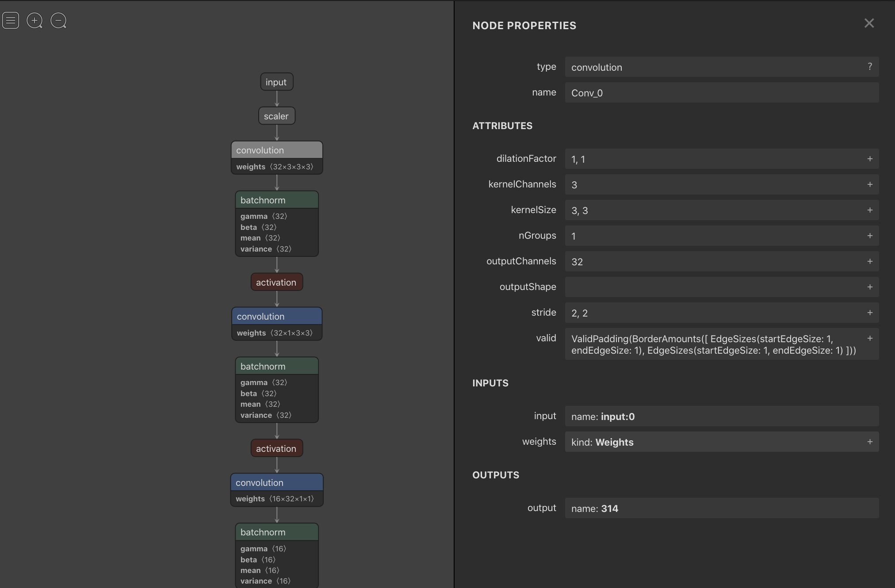Open help for the convolution type field
Viewport: 895px width, 588px height.
[869, 66]
